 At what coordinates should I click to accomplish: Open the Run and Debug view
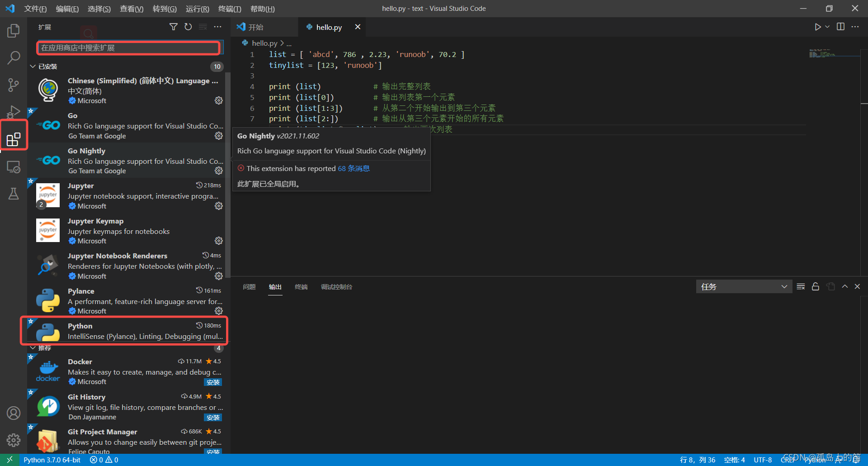[x=14, y=111]
